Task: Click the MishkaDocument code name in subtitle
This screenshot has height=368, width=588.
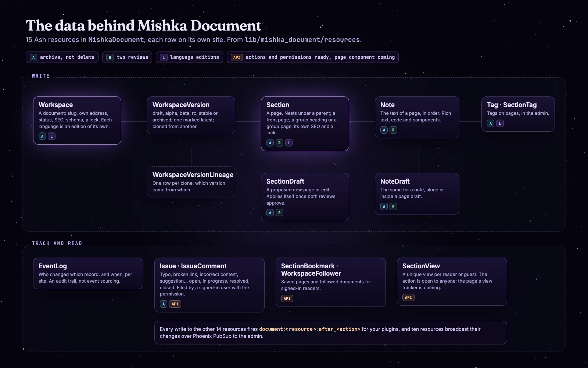Action: click(x=116, y=39)
